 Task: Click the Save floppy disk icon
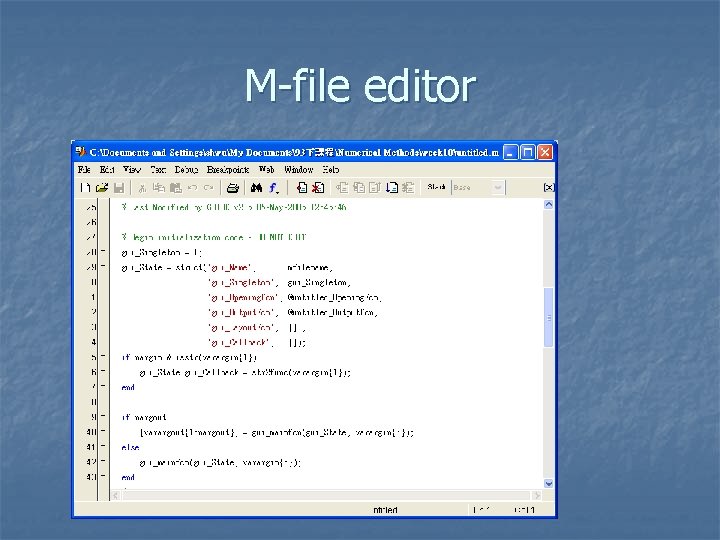119,187
